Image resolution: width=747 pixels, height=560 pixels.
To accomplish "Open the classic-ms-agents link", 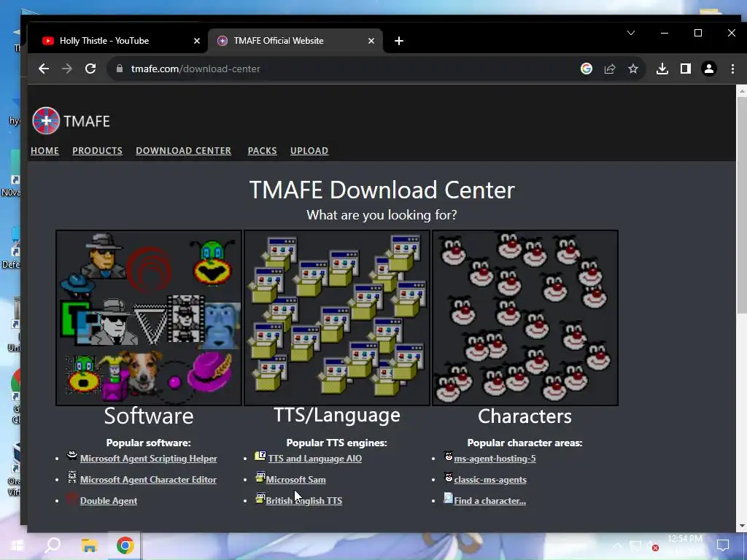I will pos(490,480).
